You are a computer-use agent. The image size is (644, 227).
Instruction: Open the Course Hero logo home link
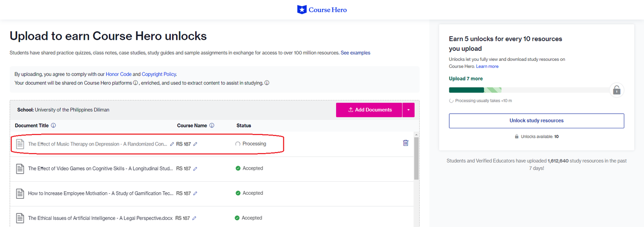tap(322, 10)
